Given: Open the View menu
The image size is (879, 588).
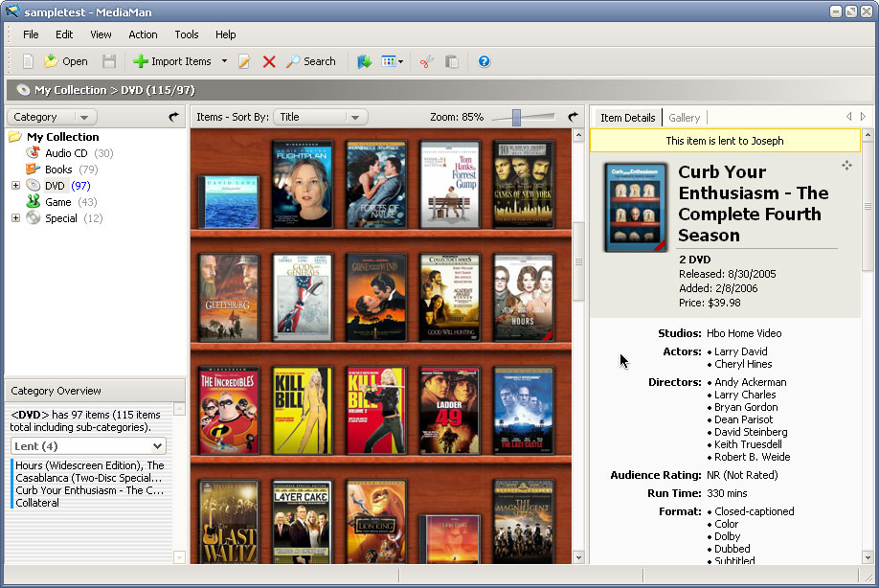Looking at the screenshot, I should 101,34.
